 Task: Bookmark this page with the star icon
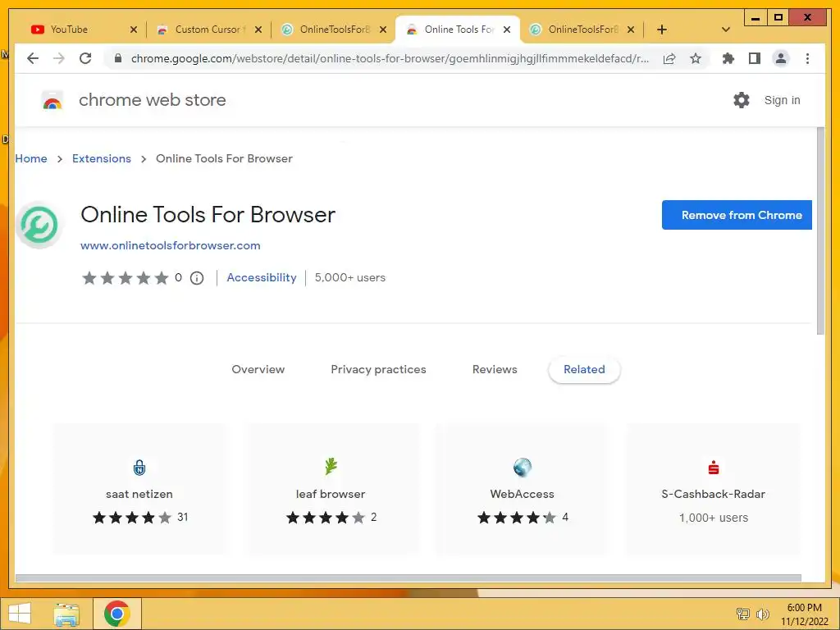696,58
